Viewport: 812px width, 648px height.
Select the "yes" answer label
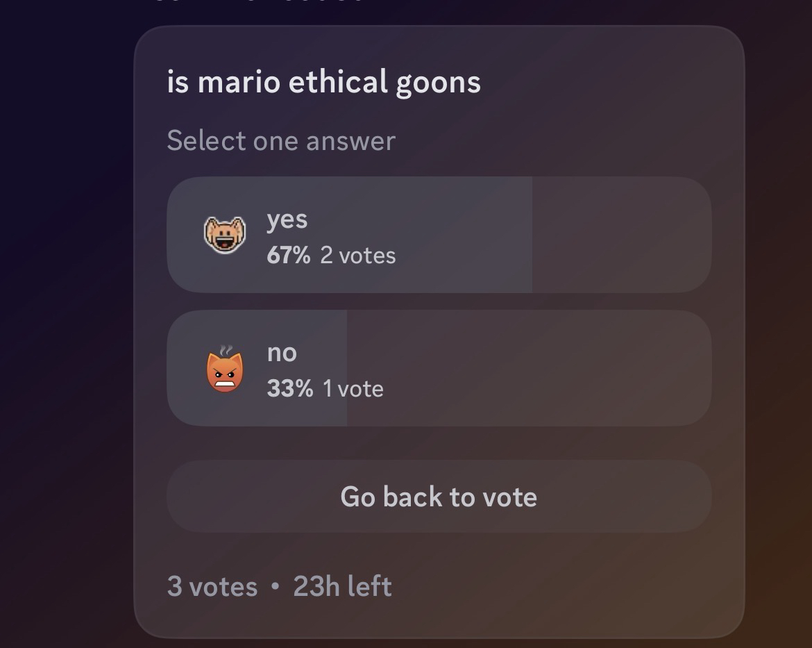(287, 219)
